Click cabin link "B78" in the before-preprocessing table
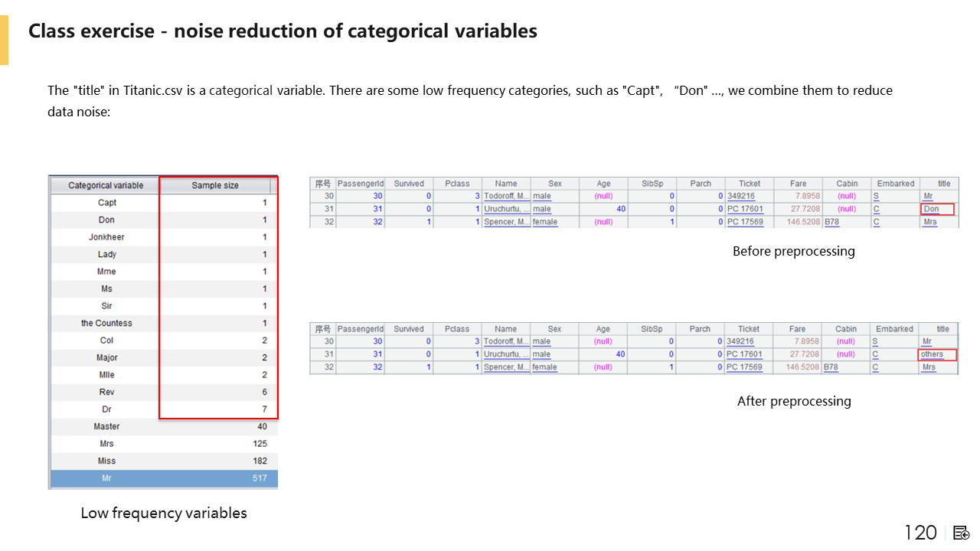 point(831,222)
